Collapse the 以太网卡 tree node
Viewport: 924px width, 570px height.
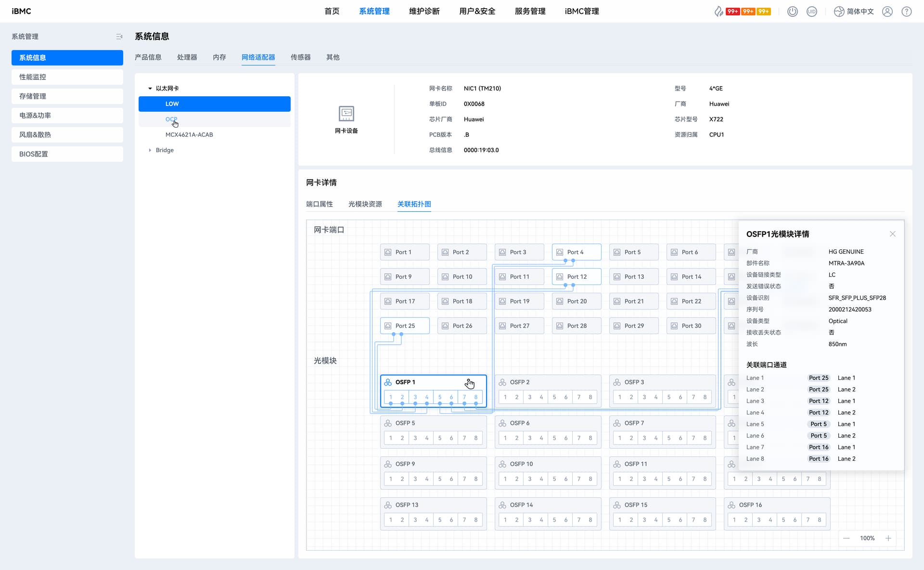[150, 89]
